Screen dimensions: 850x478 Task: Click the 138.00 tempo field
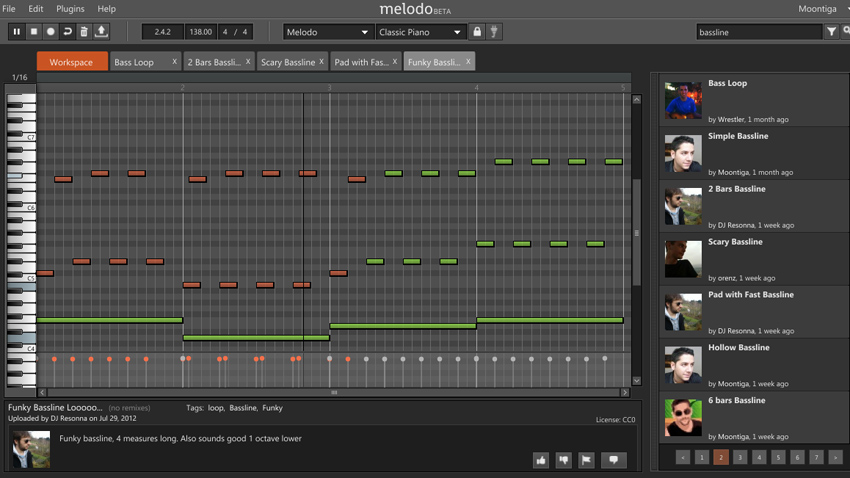201,32
